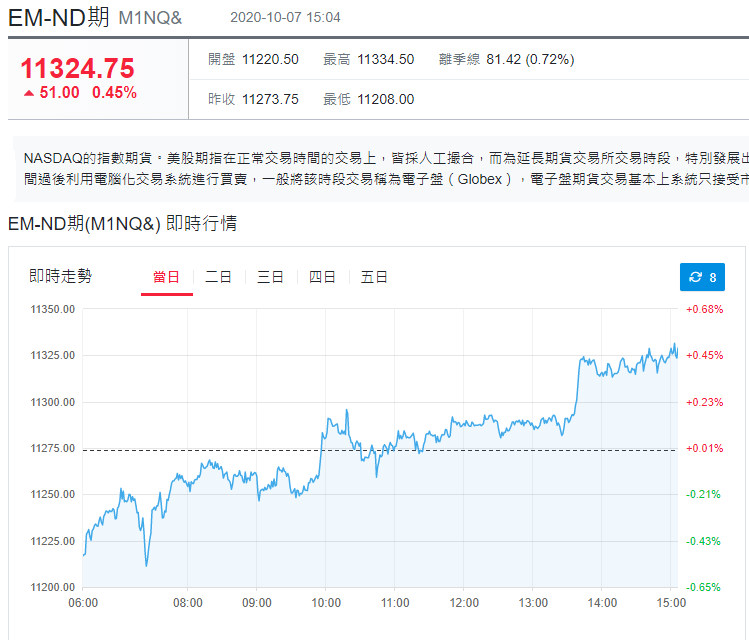Click the 11:00 time axis label
Image resolution: width=749 pixels, height=640 pixels.
click(395, 603)
